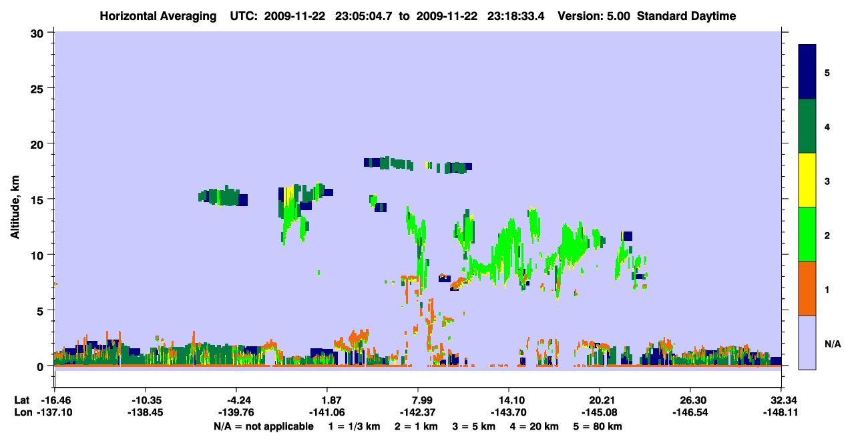Image resolution: width=868 pixels, height=445 pixels.
Task: Click latitude value 20.21
Action: point(600,400)
